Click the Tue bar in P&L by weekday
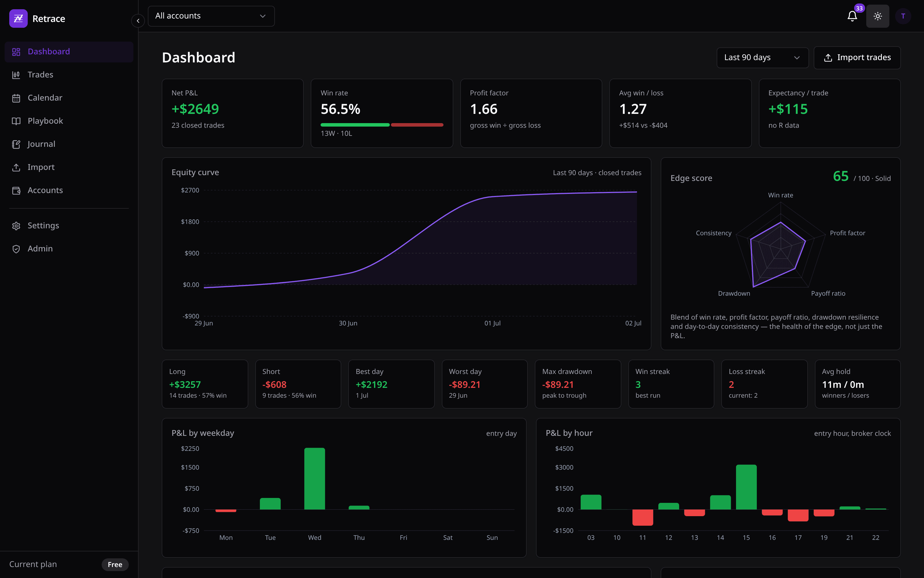Image resolution: width=924 pixels, height=578 pixels. [x=270, y=504]
